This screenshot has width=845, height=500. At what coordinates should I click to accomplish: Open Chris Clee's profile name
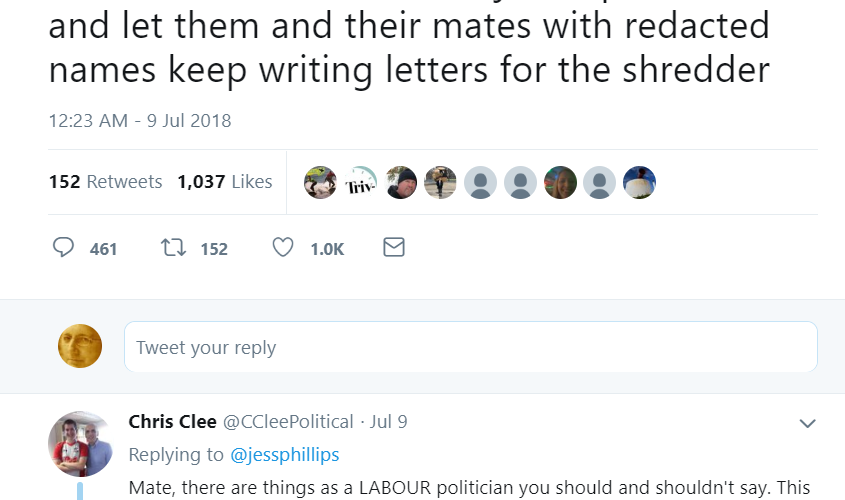(172, 422)
